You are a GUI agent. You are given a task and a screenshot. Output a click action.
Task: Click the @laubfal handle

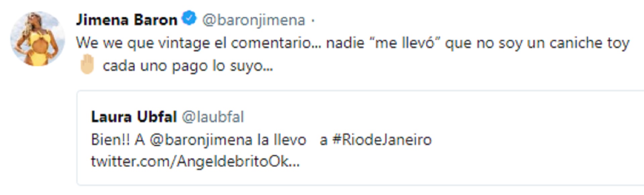pyautogui.click(x=213, y=117)
